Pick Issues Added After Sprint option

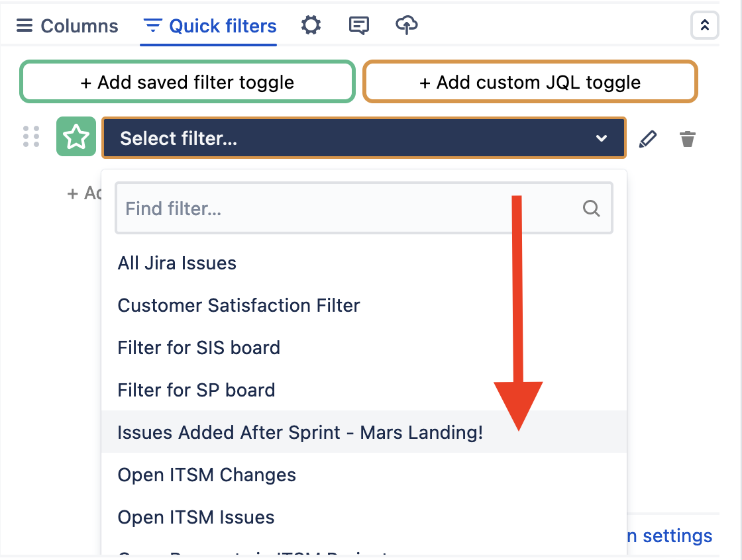click(300, 433)
